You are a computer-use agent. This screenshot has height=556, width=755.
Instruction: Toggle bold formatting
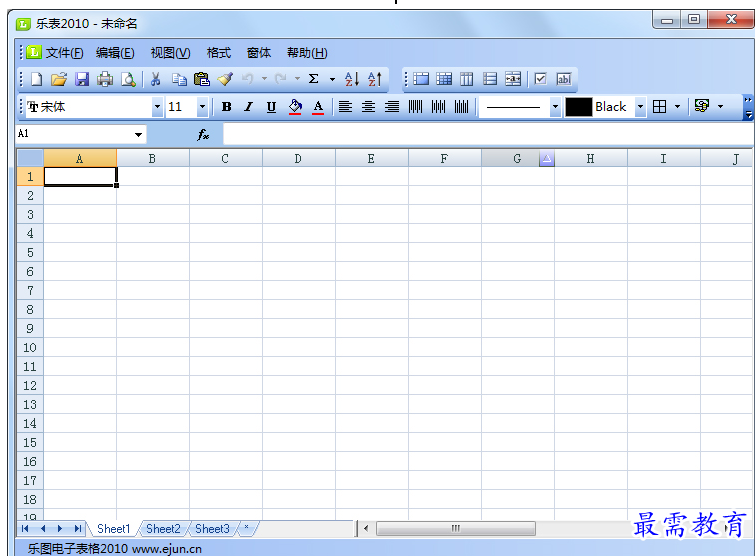click(226, 107)
